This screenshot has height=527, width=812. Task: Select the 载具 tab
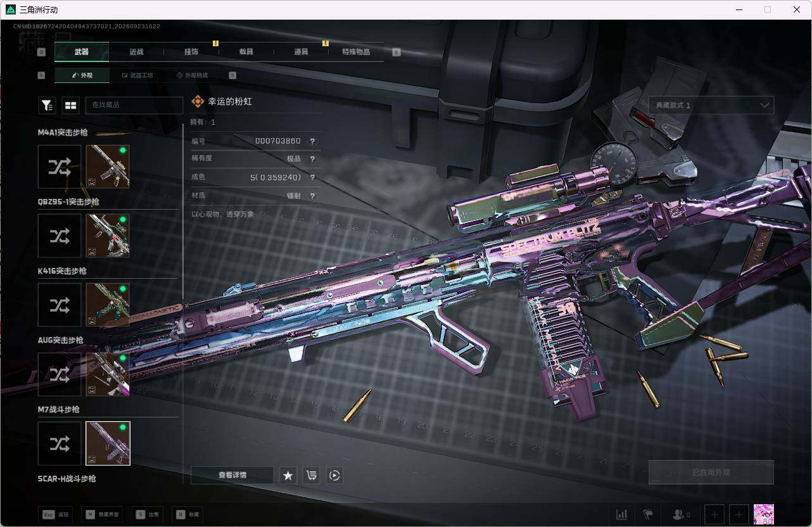pyautogui.click(x=246, y=52)
